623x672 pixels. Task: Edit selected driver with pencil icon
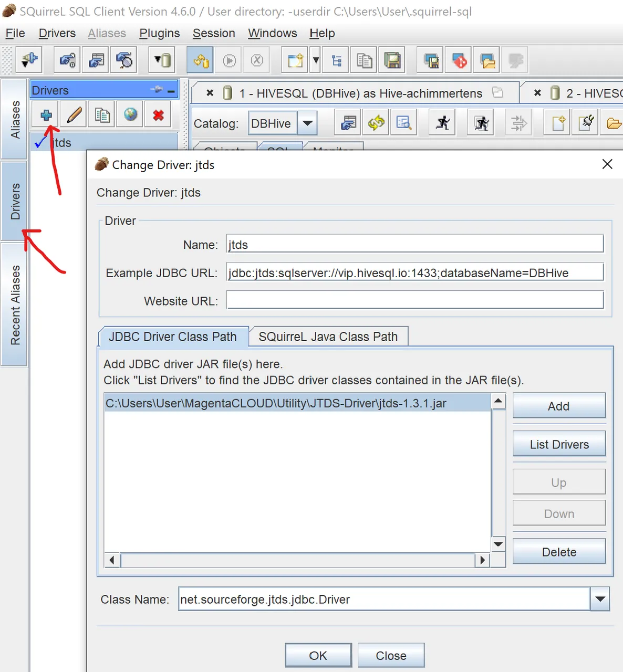(x=74, y=114)
